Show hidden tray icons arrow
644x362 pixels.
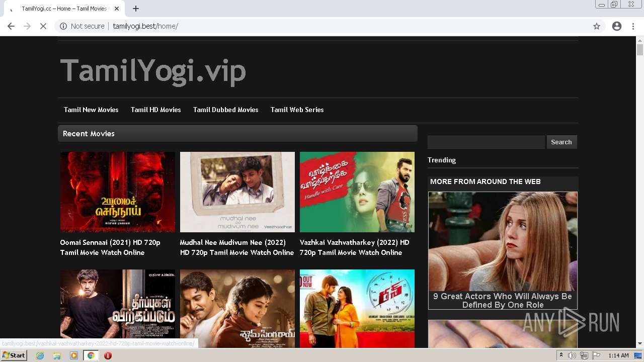[561, 355]
